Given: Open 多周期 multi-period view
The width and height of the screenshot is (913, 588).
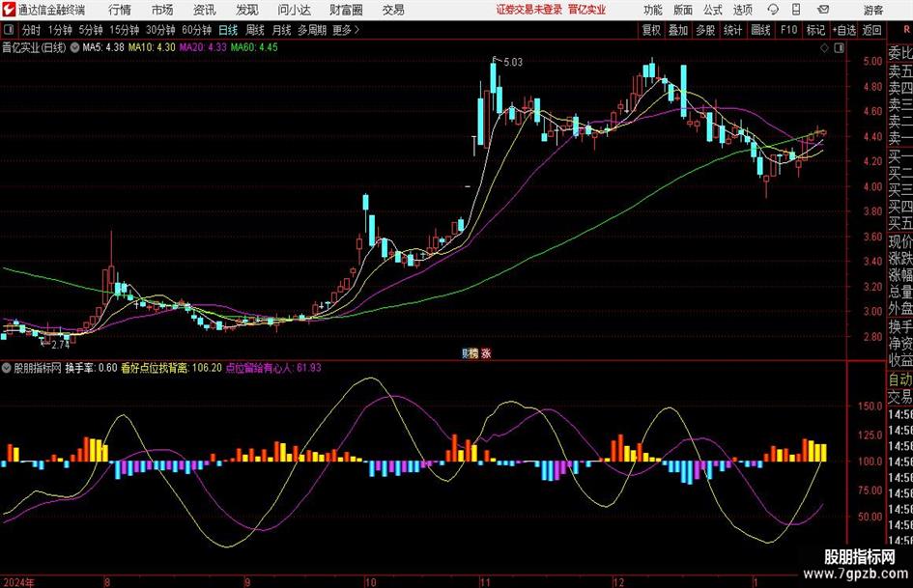Looking at the screenshot, I should point(312,30).
